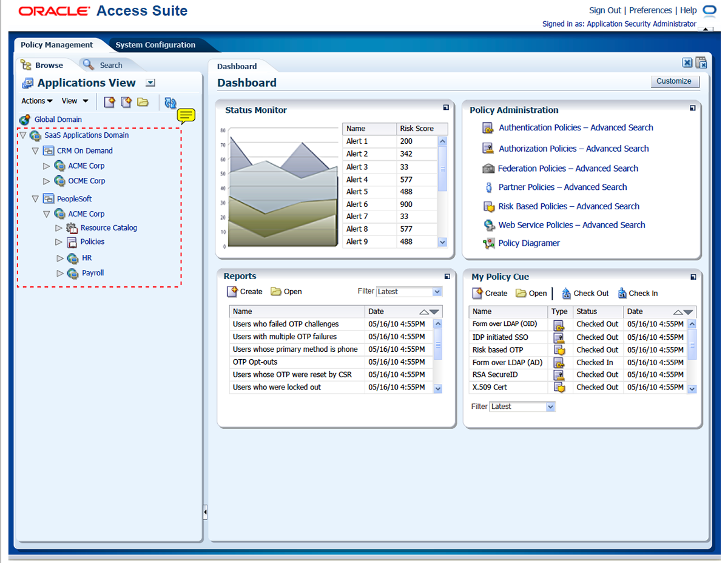Open the View menu
The width and height of the screenshot is (728, 563).
(x=75, y=101)
